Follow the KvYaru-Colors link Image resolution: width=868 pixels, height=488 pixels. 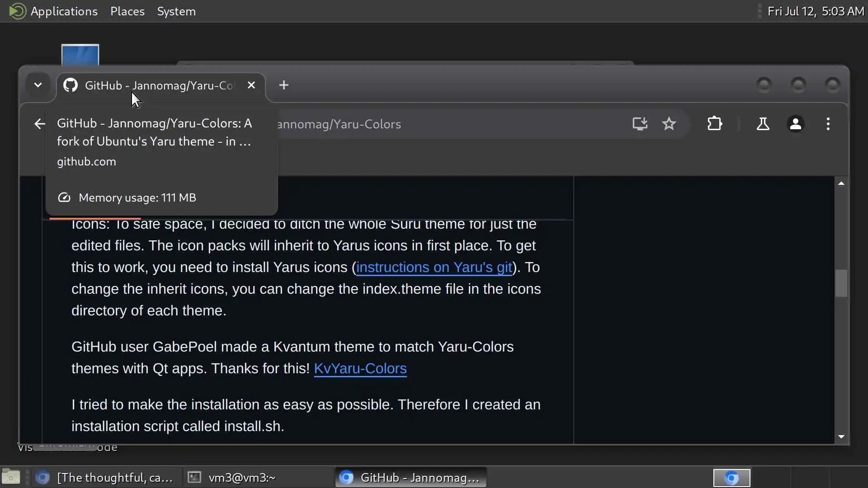pos(360,368)
